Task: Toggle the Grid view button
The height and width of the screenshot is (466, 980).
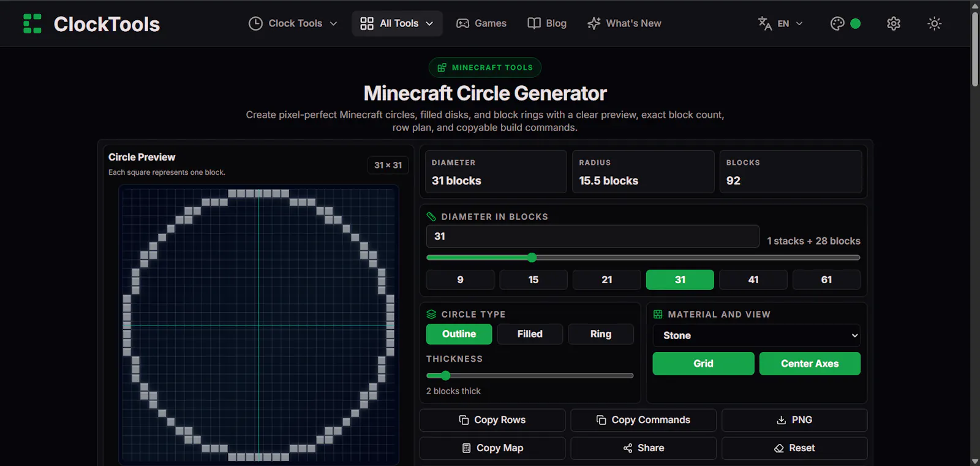Action: click(x=703, y=364)
